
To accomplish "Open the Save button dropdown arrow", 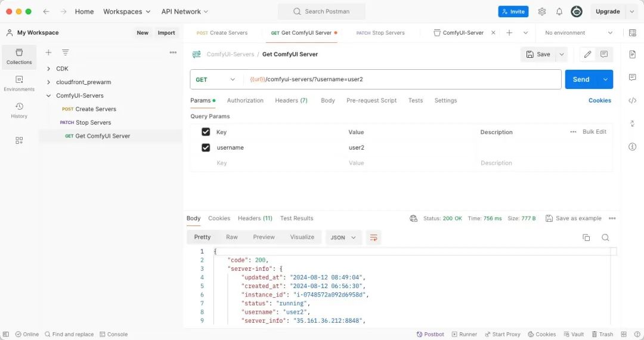I will [x=562, y=54].
